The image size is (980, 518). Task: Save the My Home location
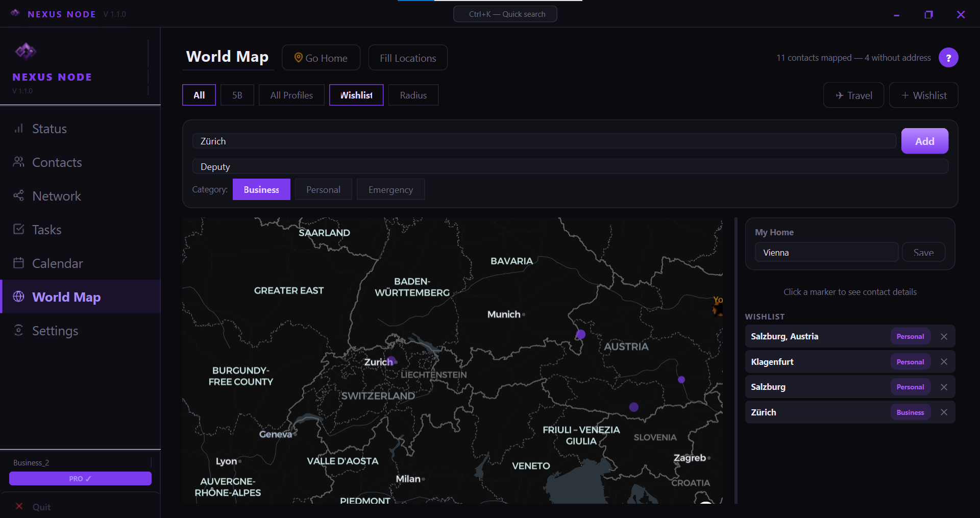[x=923, y=252]
